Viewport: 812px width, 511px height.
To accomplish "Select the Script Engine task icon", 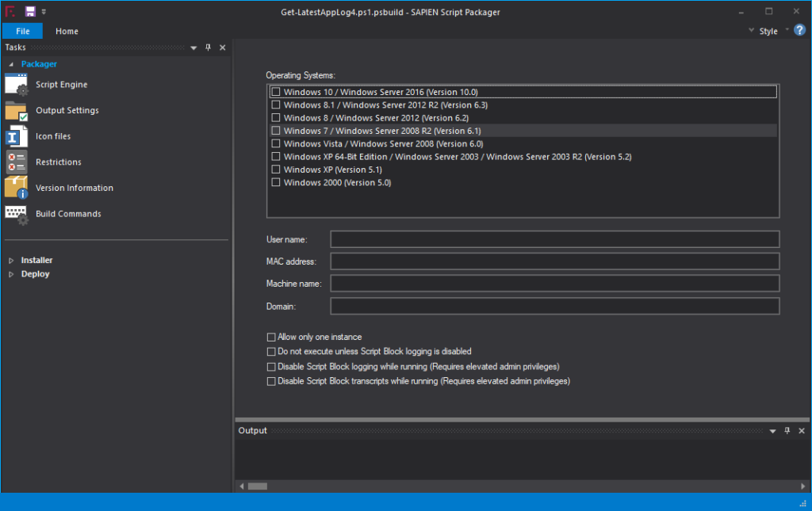I will pyautogui.click(x=17, y=84).
